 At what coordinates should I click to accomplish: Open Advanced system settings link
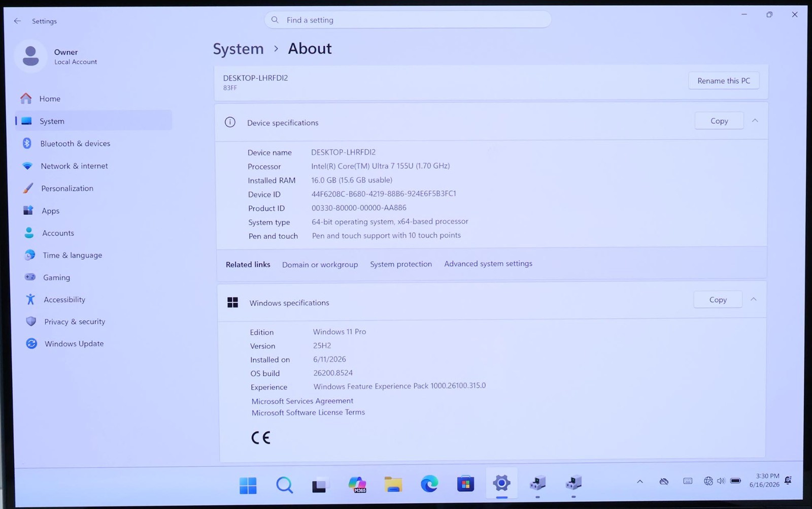click(x=488, y=264)
